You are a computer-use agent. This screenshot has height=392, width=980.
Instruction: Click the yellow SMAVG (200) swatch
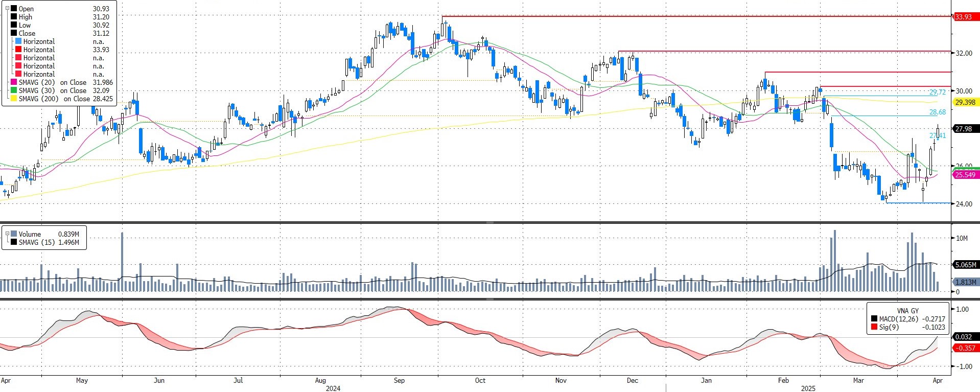14,99
